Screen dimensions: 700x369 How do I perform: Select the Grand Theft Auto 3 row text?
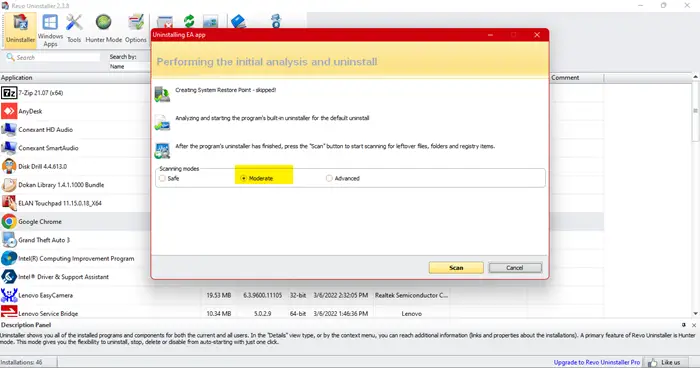[x=44, y=240]
